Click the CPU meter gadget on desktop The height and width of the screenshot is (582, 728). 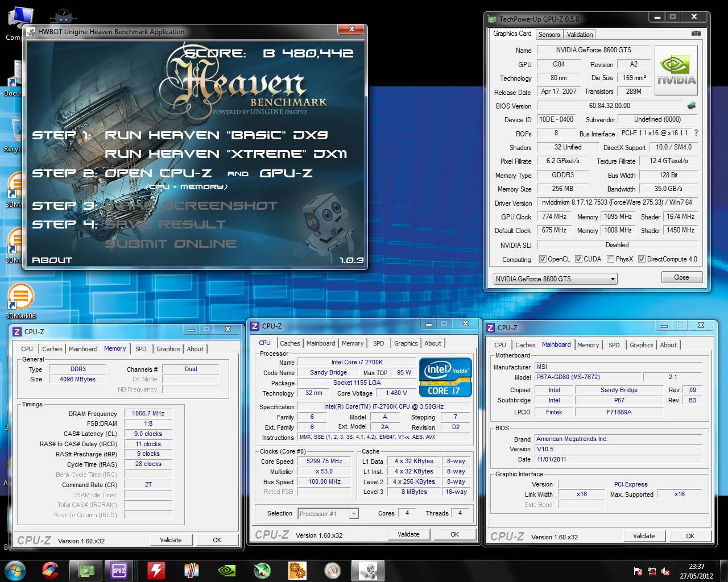coord(64,16)
